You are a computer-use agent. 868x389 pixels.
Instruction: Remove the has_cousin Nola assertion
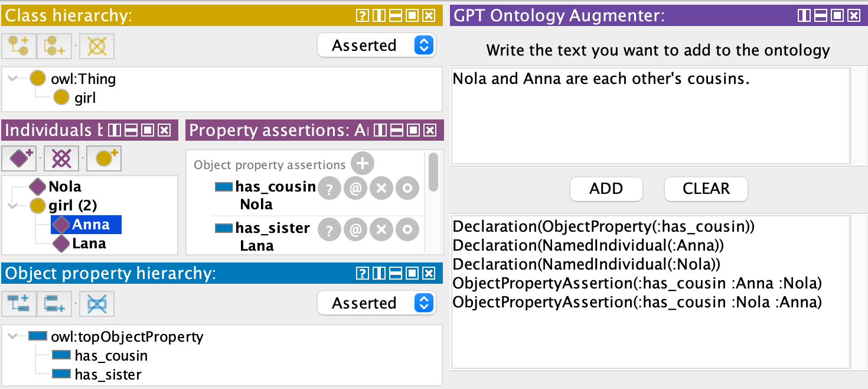pos(381,189)
